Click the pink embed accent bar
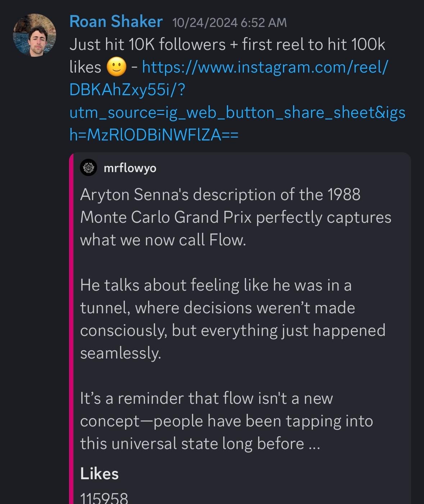The image size is (424, 504). coord(71,323)
